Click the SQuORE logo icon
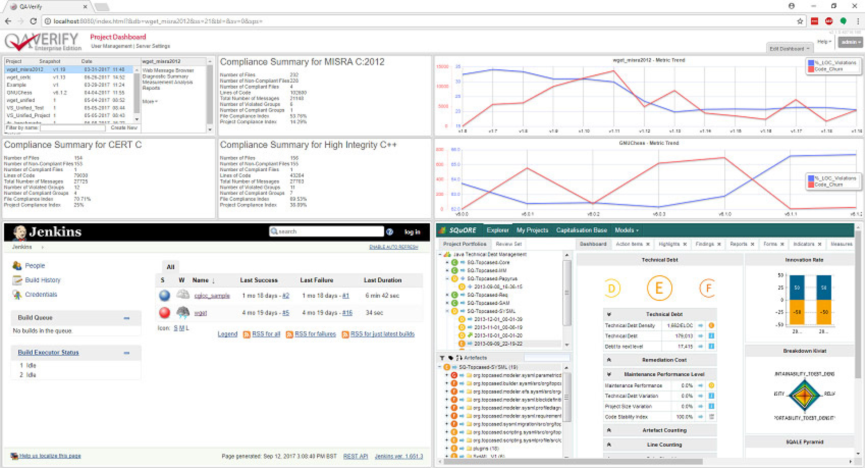The image size is (865, 468). point(444,230)
